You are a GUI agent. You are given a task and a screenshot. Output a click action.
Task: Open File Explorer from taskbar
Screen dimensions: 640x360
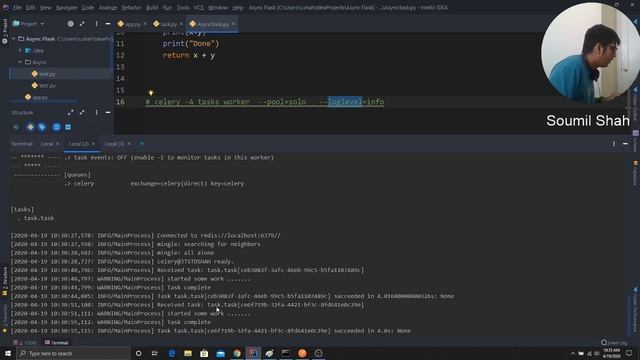188,353
